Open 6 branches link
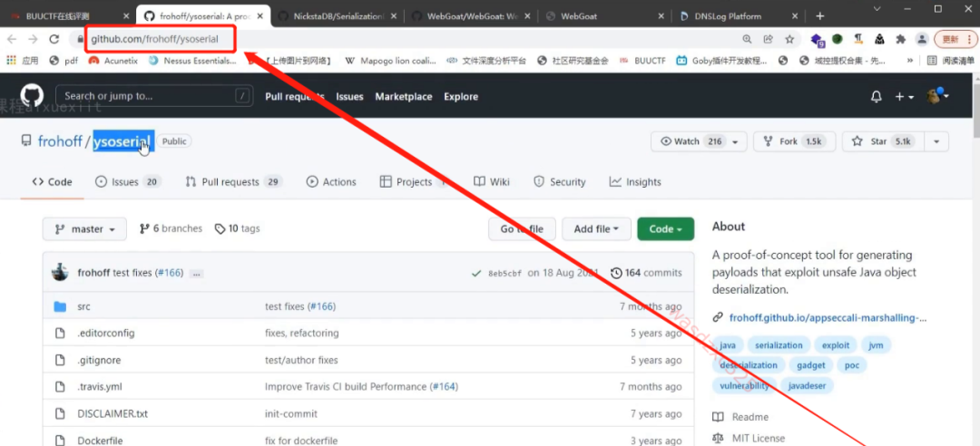Viewport: 980px width, 446px height. (171, 228)
